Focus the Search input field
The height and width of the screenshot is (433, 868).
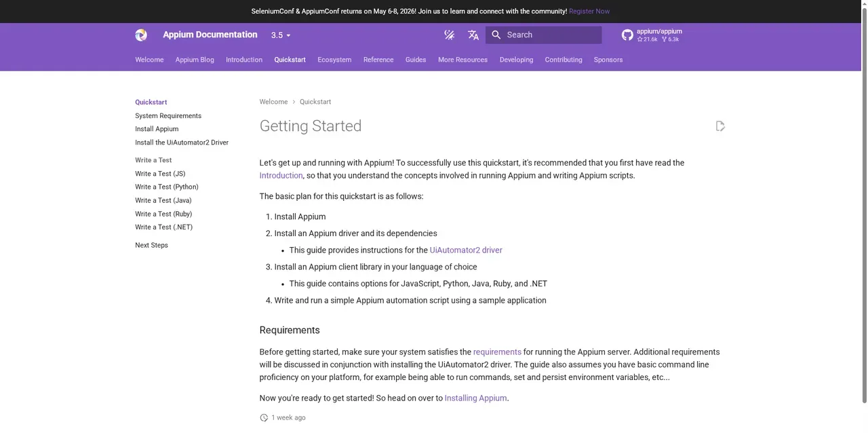pos(544,35)
